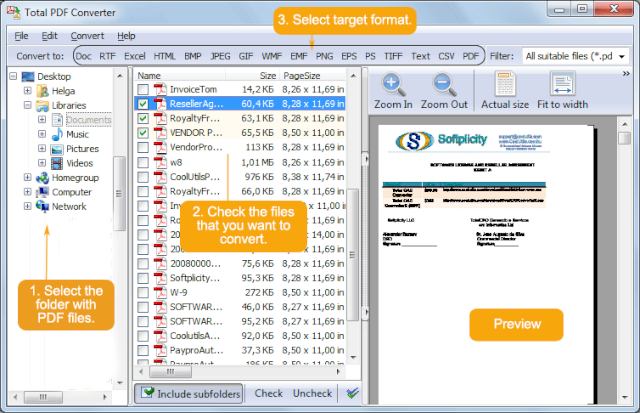Choose HTML as target format
640x413 pixels.
(x=164, y=56)
